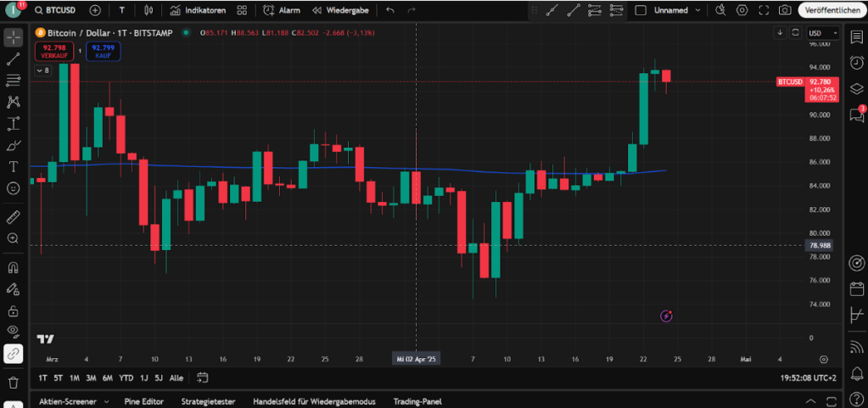Select the forecasting and measurement tools
The image size is (868, 408).
(x=14, y=124)
